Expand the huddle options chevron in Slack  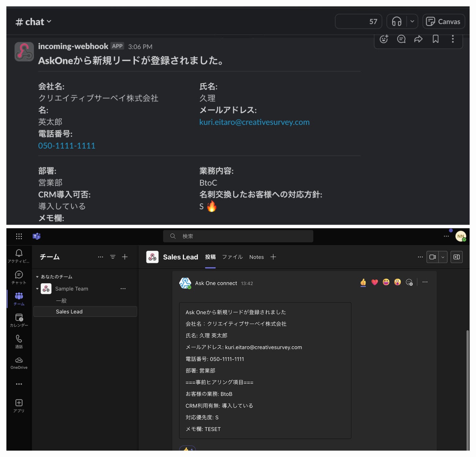tap(412, 22)
